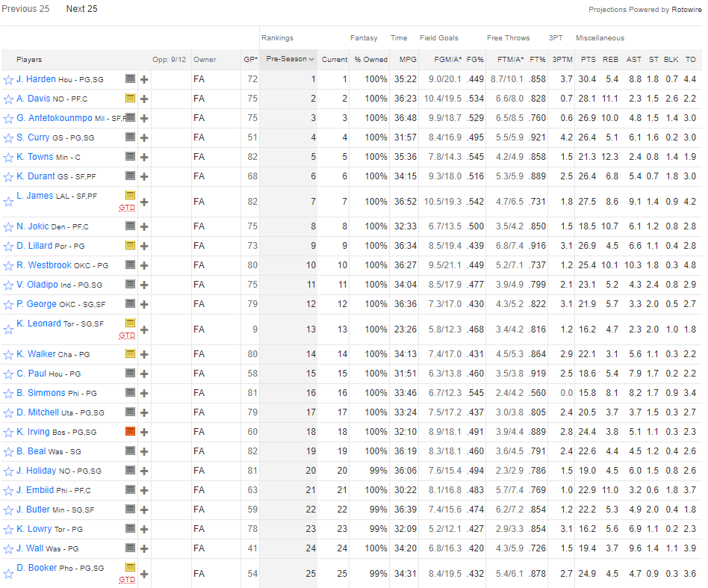Sort players by PTS column header
708x588 pixels.
(588, 59)
